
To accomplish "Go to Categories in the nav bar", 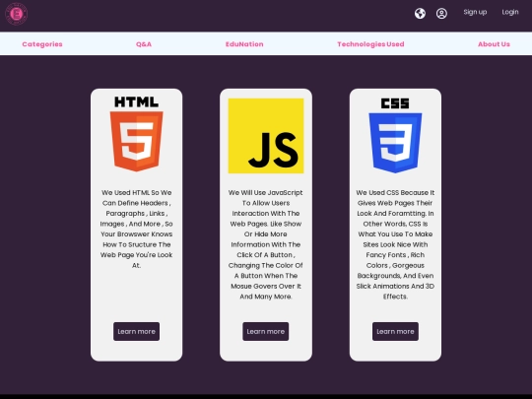I will pos(42,44).
